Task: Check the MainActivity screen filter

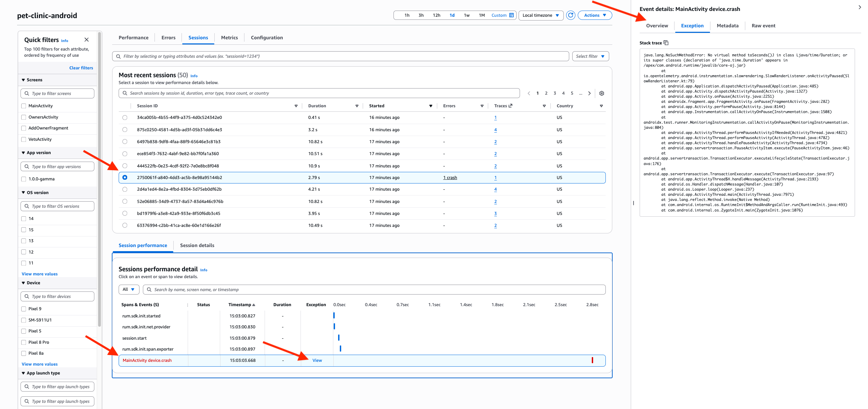Action: [24, 106]
